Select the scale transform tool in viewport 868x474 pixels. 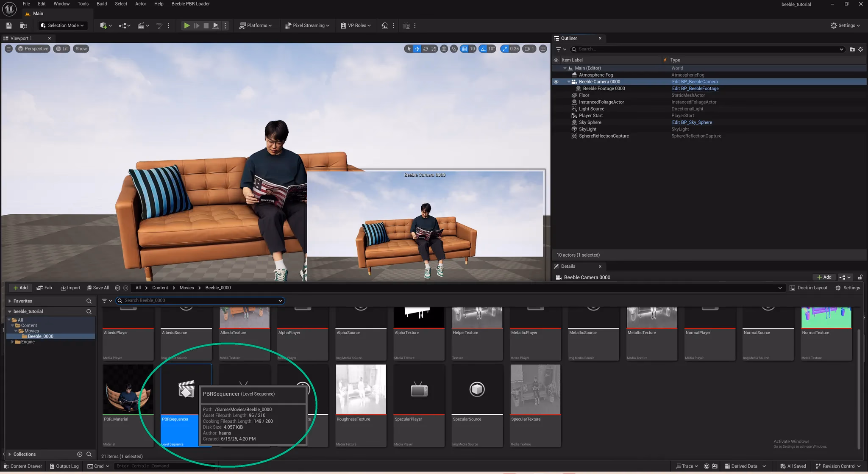(434, 49)
